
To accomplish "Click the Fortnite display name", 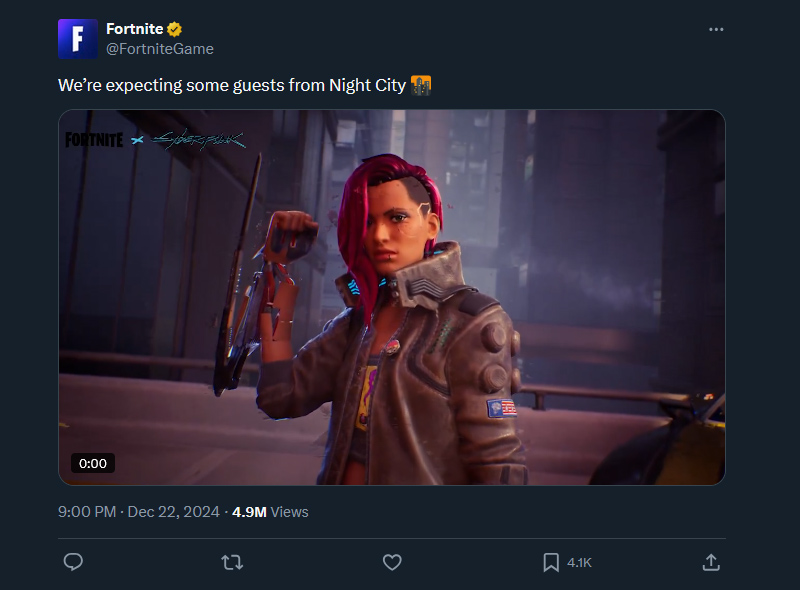I will (134, 29).
